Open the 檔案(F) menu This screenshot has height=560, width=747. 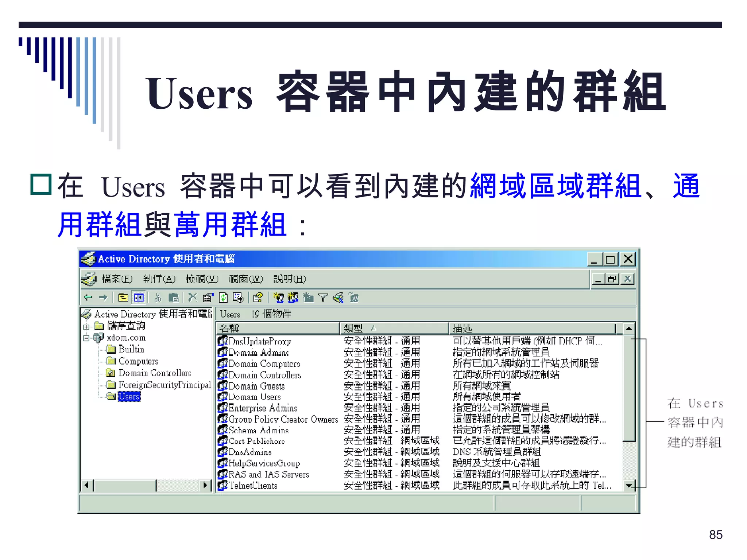(117, 279)
